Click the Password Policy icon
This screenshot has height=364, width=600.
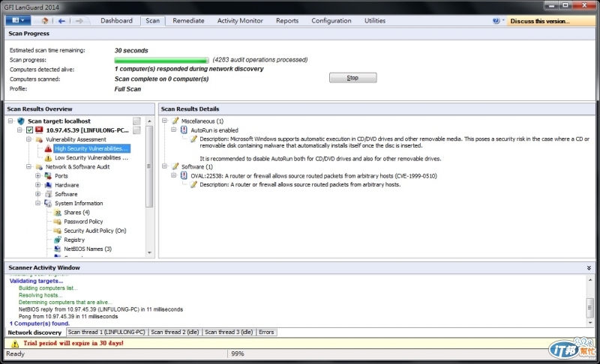coord(58,222)
